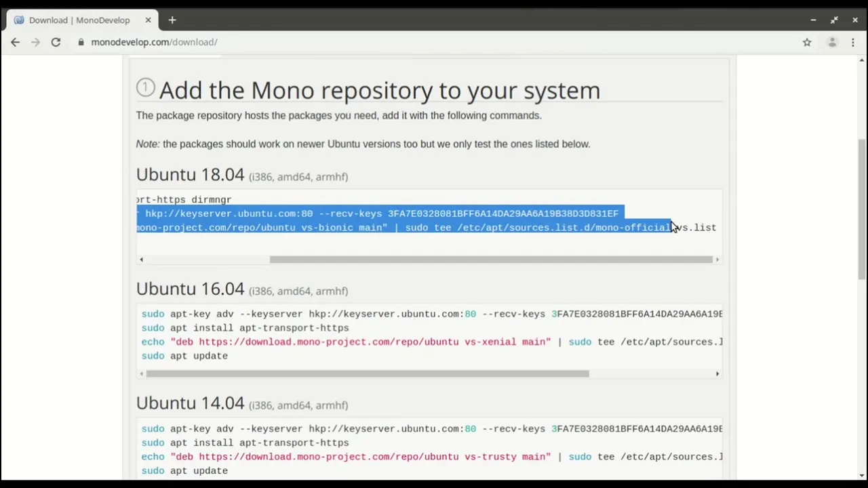This screenshot has height=488, width=868.
Task: Open a new browser tab
Action: coord(172,20)
